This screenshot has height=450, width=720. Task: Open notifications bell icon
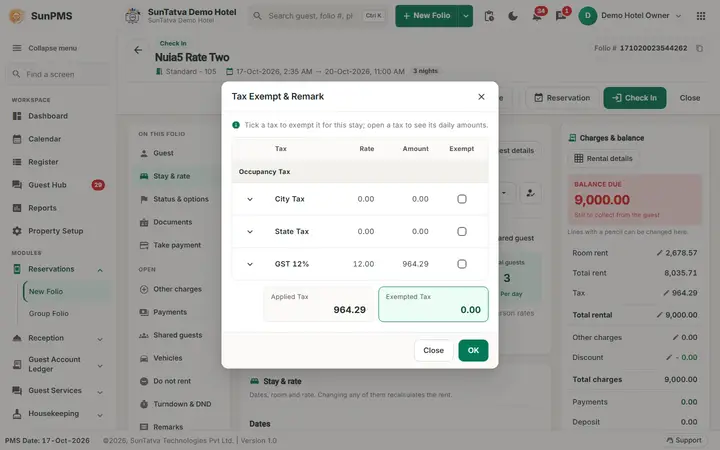click(x=537, y=16)
